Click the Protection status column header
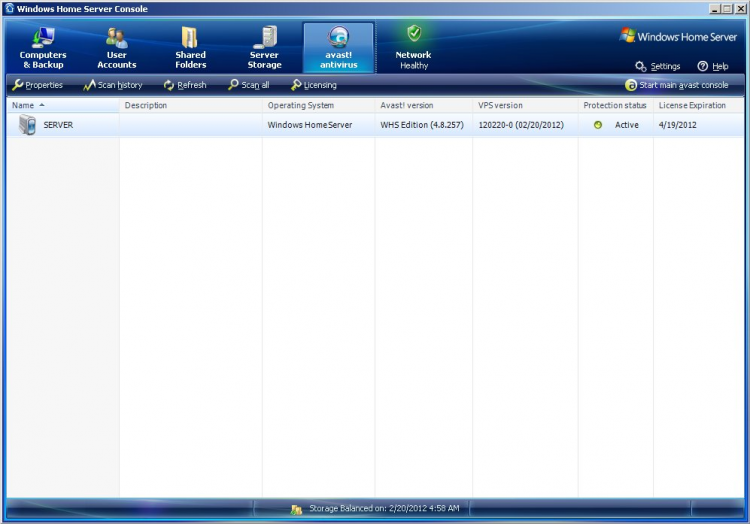 click(616, 105)
